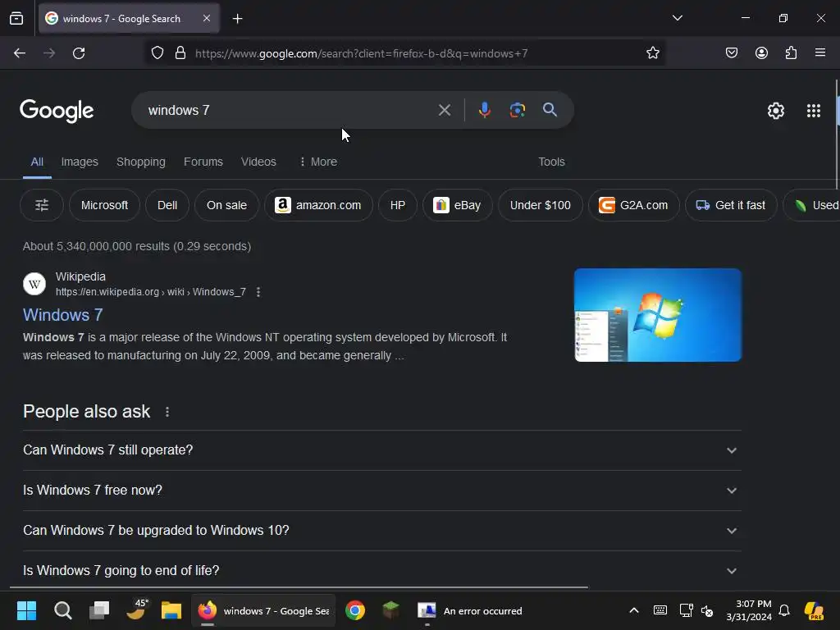Expand Is Windows 7 free now?
Screen dimensions: 840x630
coord(382,491)
